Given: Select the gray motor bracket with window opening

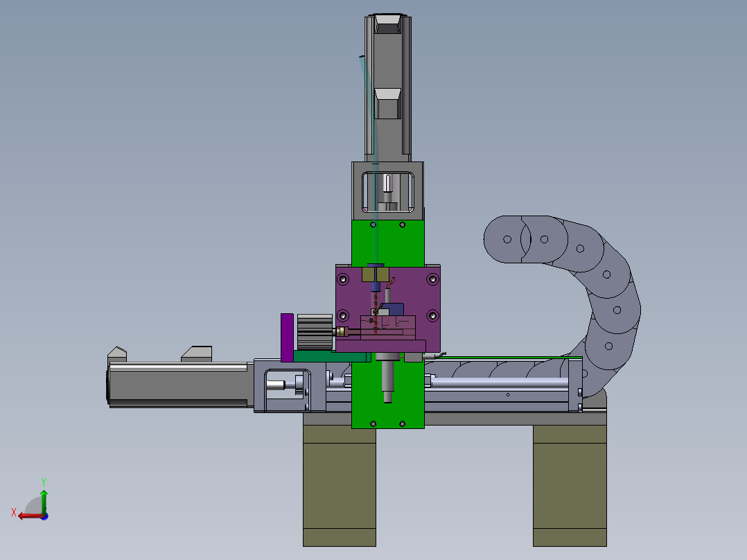Looking at the screenshot, I should click(x=388, y=191).
